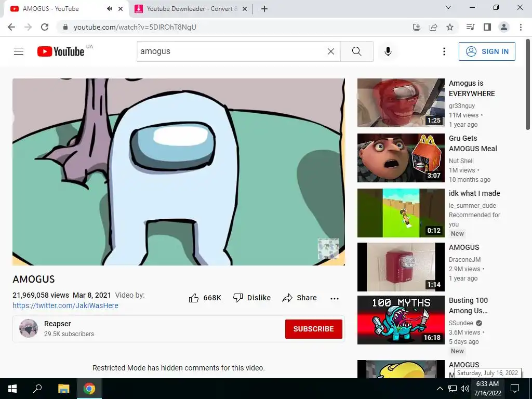532x399 pixels.
Task: Open the '100 MYTHS' SSundee thumbnail
Action: click(x=401, y=320)
